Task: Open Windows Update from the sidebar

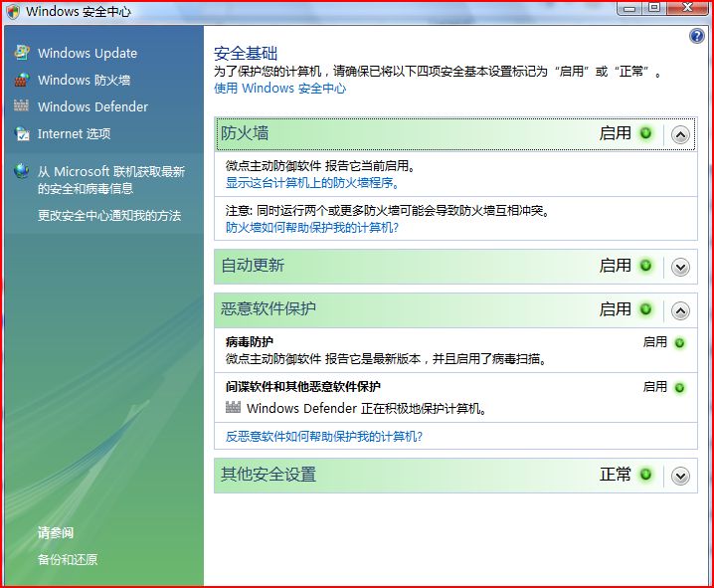Action: 88,53
